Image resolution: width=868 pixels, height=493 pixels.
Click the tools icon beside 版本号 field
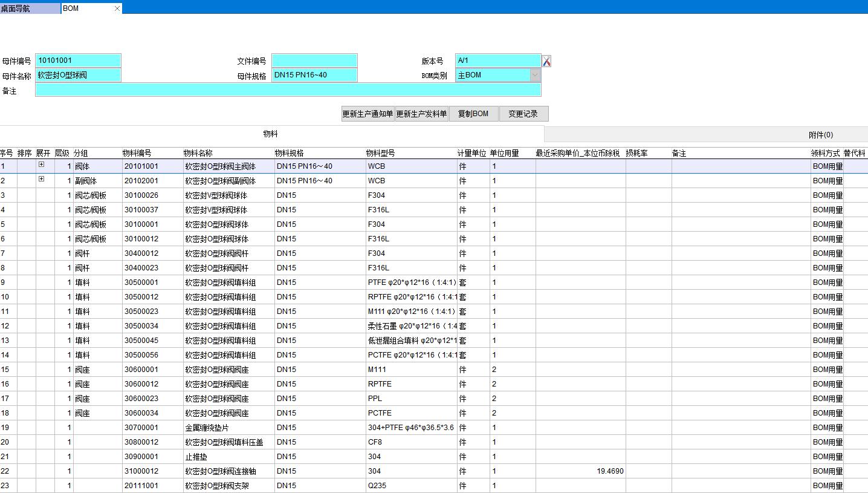point(546,61)
